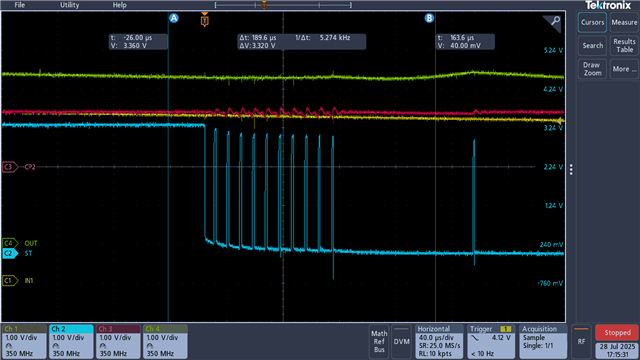Click the three-dot panel handle
Screen dimensions: 640x360
[571, 169]
